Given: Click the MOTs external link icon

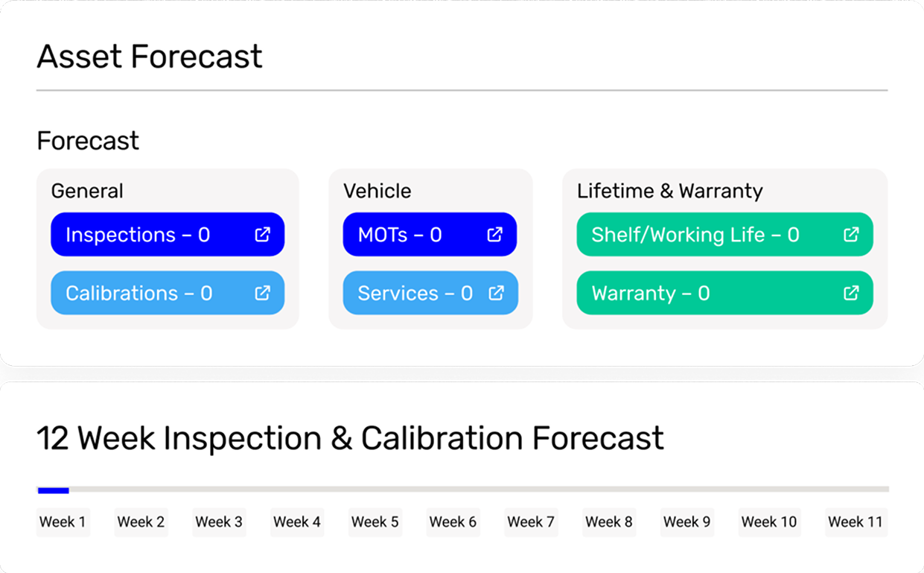Looking at the screenshot, I should point(494,234).
